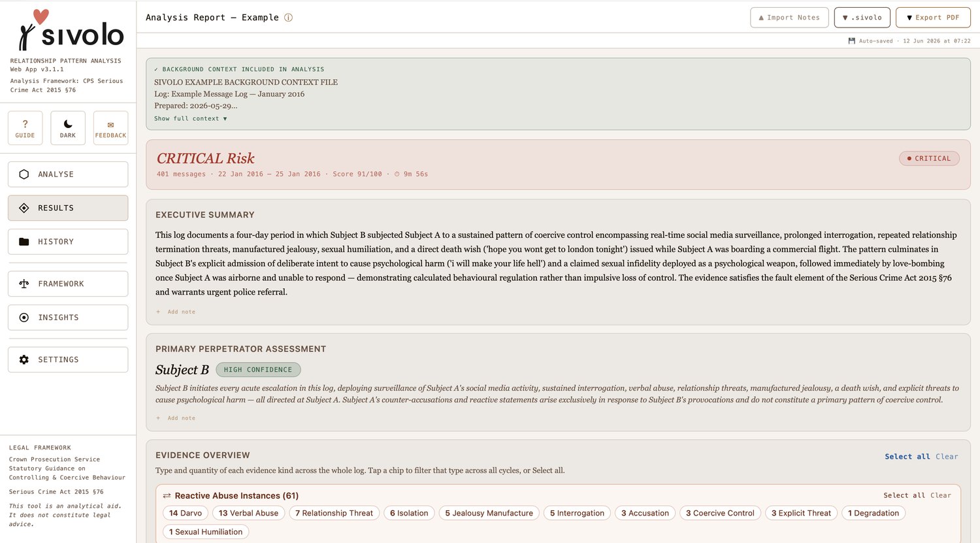
Task: Click the Sivolo heart logo
Action: tap(41, 16)
